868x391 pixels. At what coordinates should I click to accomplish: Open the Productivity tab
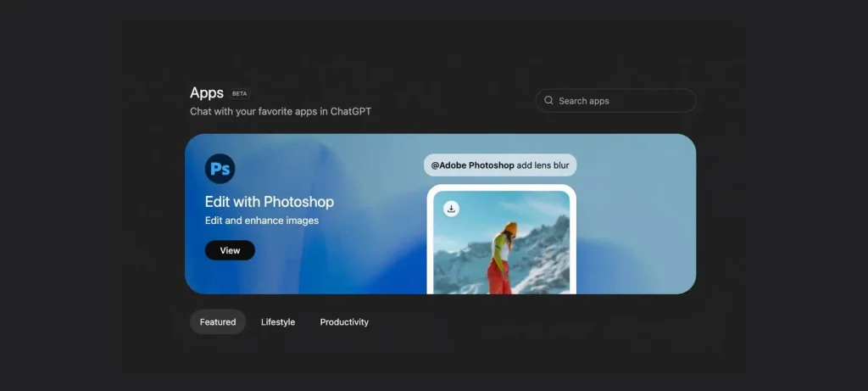(344, 322)
